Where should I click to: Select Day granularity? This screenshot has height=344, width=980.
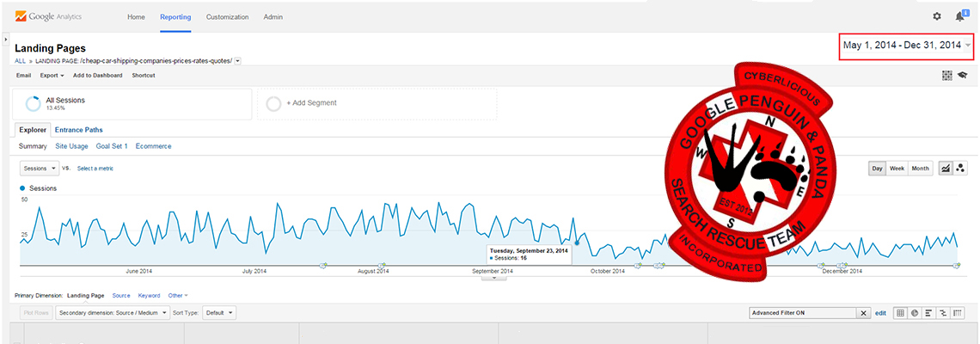(x=878, y=169)
